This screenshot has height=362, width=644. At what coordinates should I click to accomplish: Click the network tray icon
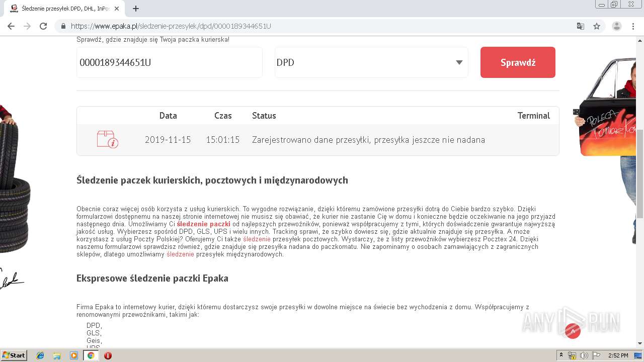[x=572, y=355]
